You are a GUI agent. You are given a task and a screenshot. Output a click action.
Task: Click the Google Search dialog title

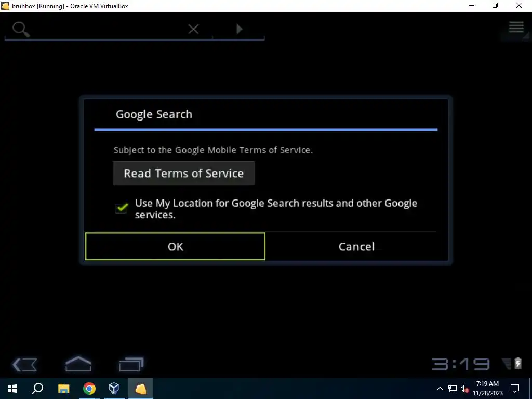(x=154, y=114)
